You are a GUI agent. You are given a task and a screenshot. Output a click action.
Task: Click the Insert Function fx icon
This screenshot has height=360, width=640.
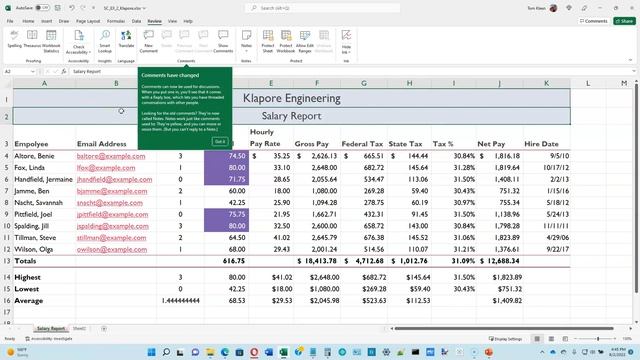64,71
